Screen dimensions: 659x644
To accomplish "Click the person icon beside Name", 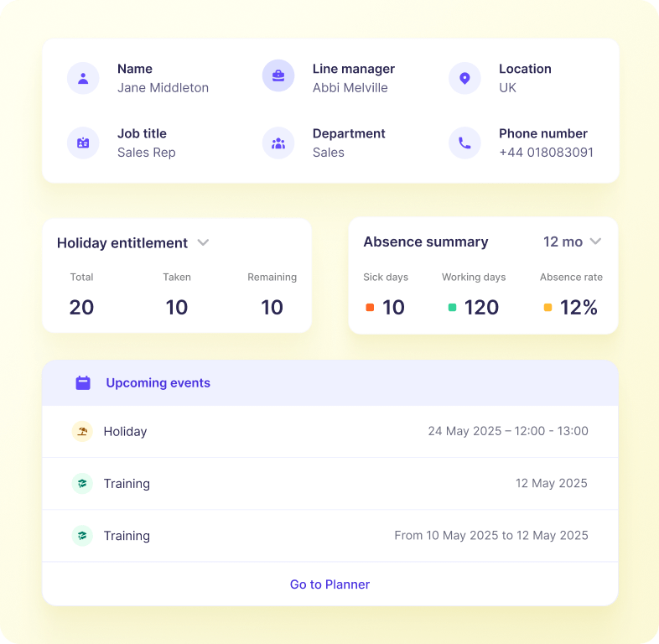I will coord(83,78).
